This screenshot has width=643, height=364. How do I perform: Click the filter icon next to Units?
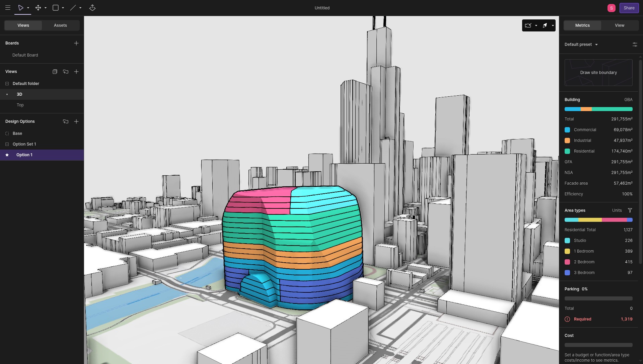(630, 210)
